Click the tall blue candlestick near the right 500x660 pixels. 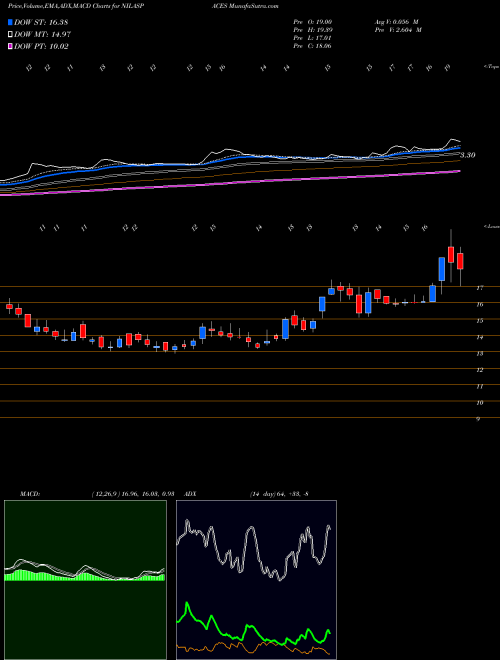coord(441,269)
